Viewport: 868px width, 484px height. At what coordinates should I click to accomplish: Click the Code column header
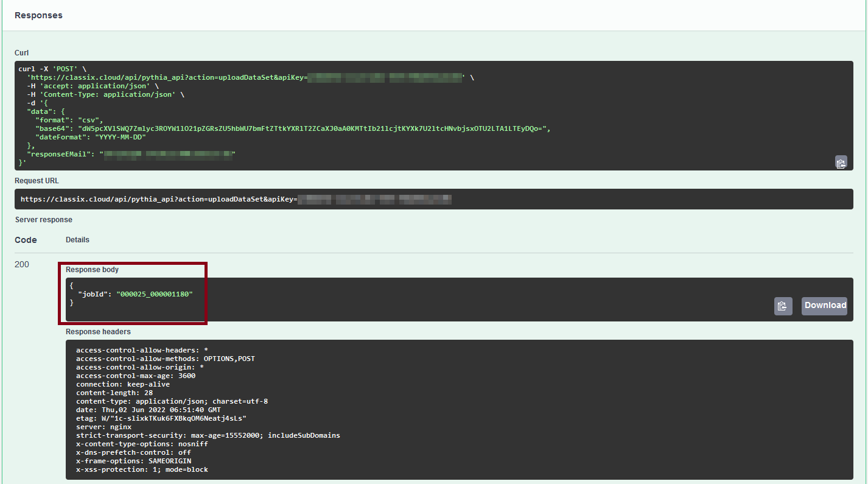26,240
